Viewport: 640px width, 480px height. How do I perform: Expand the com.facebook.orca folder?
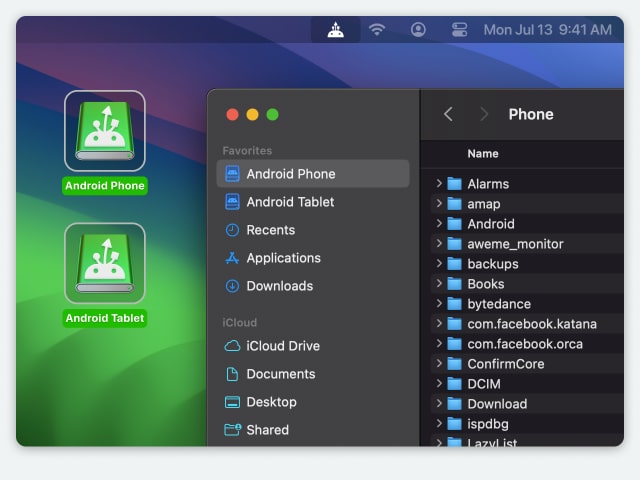[x=439, y=343]
